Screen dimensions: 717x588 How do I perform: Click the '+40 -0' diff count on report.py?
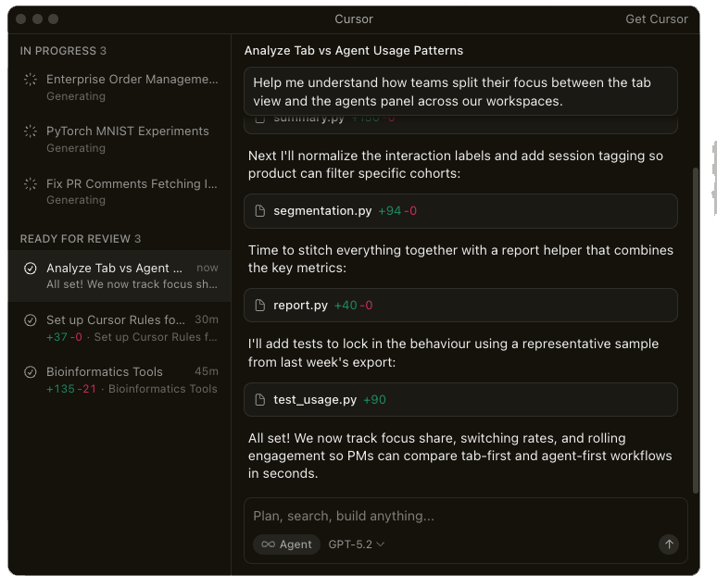coord(353,305)
